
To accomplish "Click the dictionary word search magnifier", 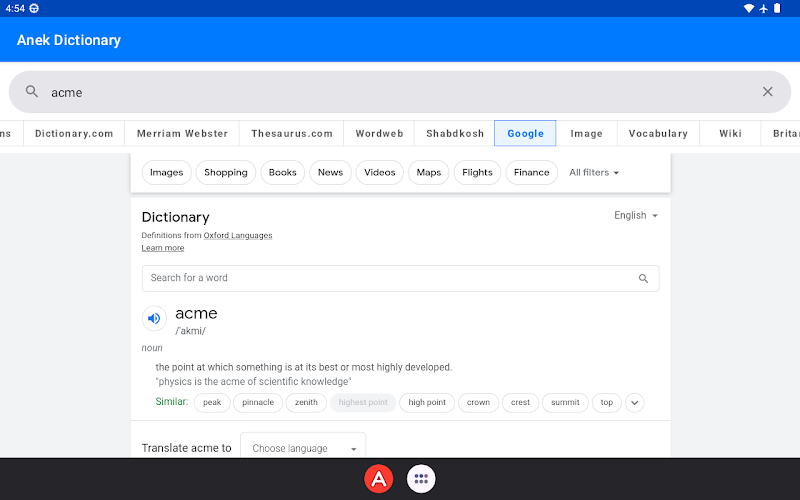I will coord(643,278).
